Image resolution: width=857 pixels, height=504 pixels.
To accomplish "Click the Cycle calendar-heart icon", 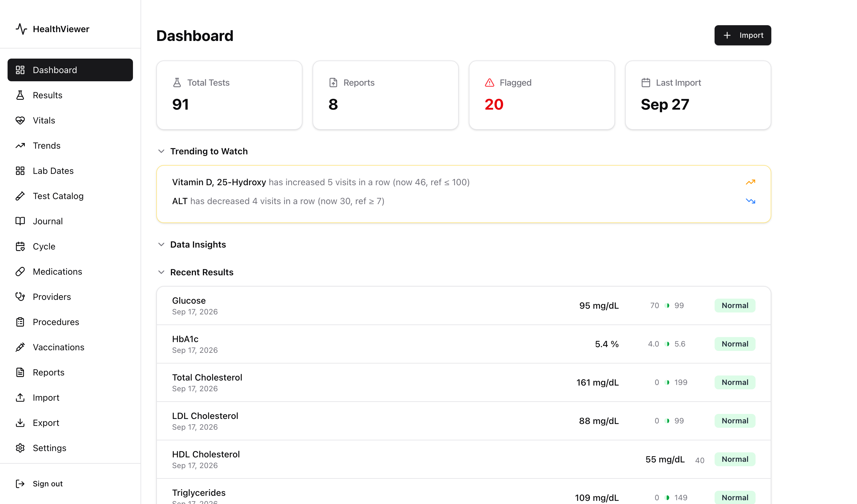I will [x=20, y=246].
